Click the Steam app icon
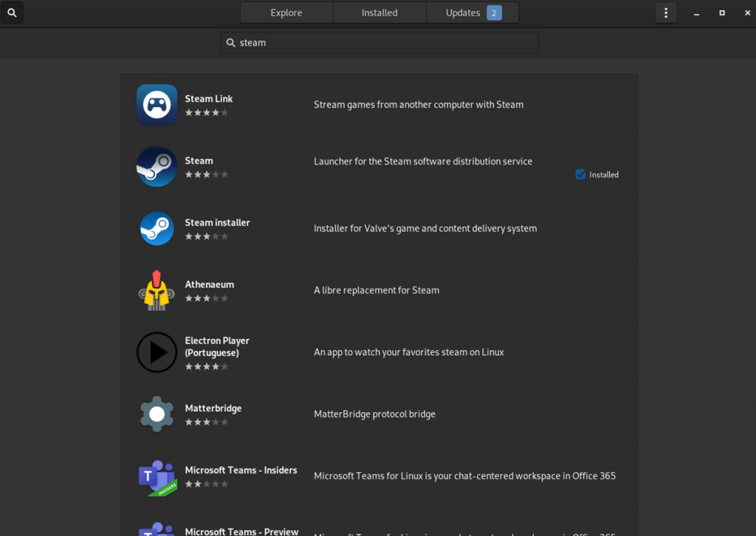 coord(157,166)
